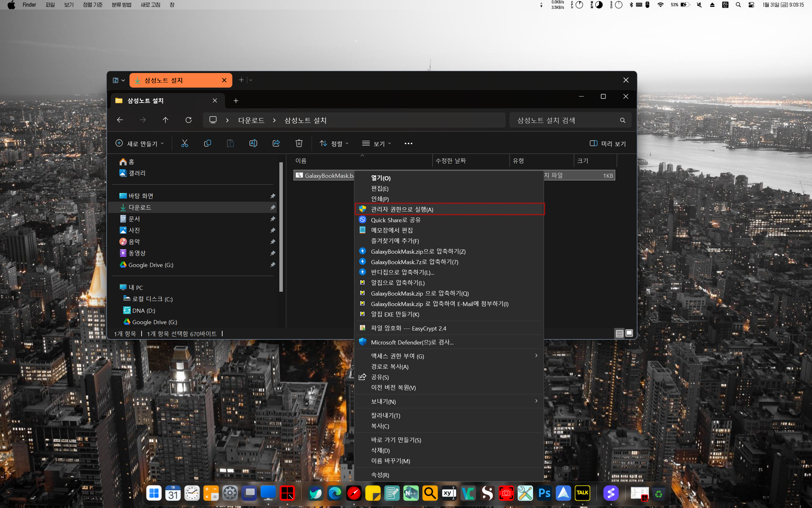Click the navigation pane scrollbar

[x=281, y=227]
